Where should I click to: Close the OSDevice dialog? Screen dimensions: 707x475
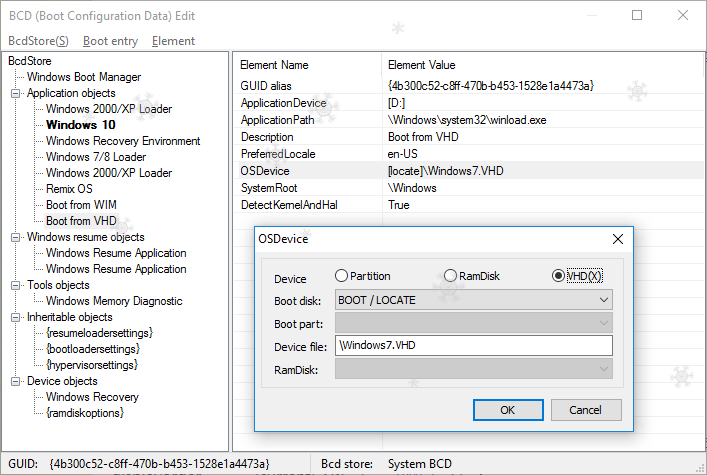pos(618,239)
